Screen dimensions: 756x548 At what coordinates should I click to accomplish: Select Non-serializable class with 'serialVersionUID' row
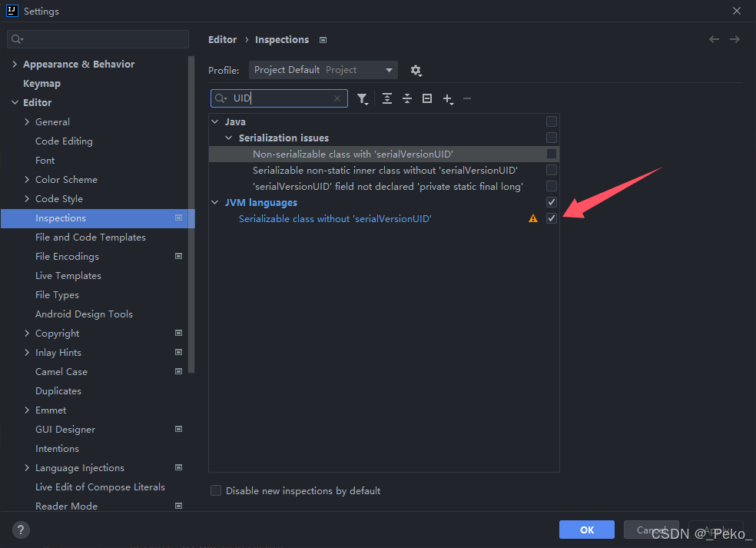[384, 154]
